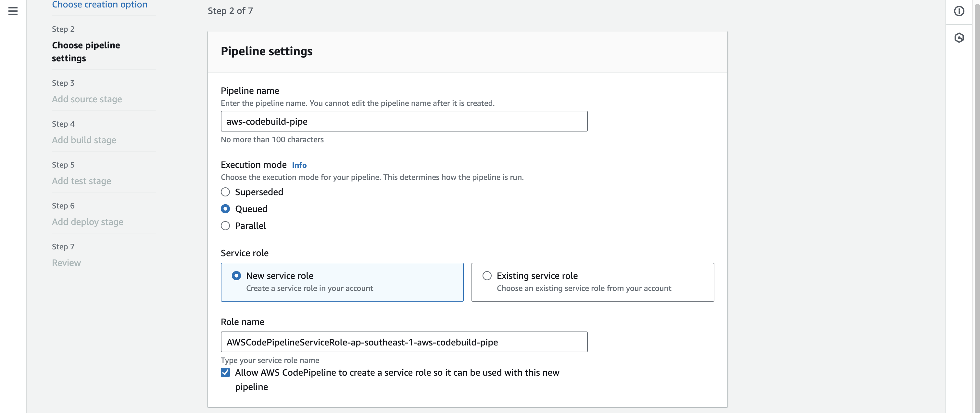Open the hamburger navigation menu
The height and width of the screenshot is (413, 980).
[13, 11]
